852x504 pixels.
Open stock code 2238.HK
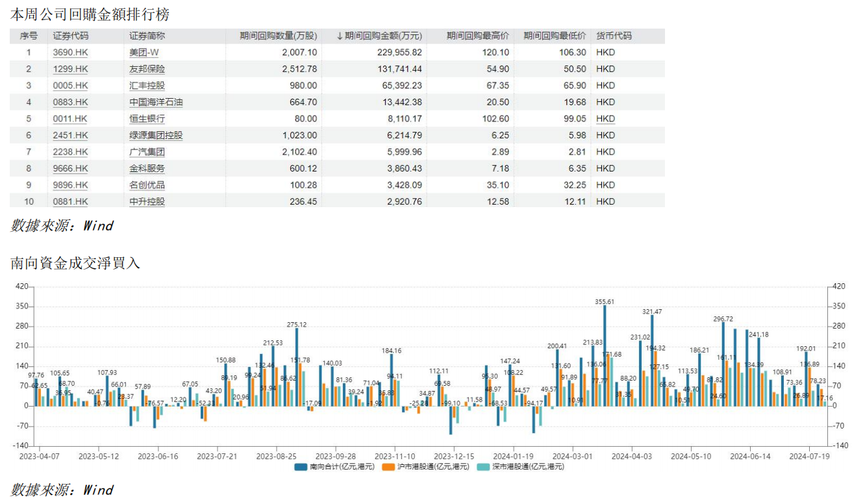click(70, 152)
